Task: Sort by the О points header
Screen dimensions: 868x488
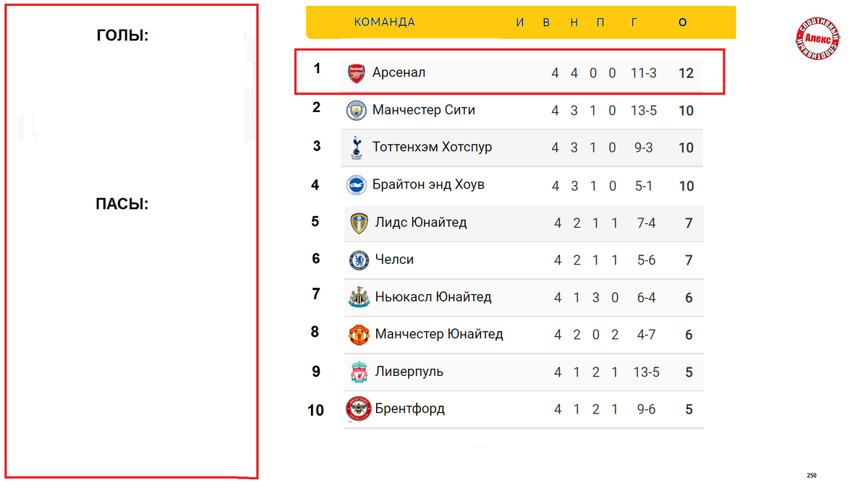Action: pos(682,22)
